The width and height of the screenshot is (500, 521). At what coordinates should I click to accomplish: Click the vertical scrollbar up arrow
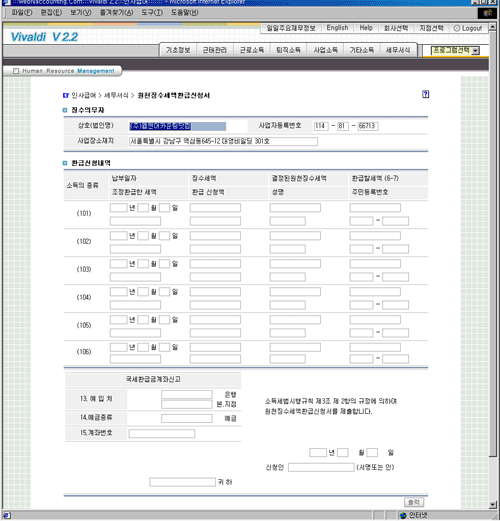point(493,27)
